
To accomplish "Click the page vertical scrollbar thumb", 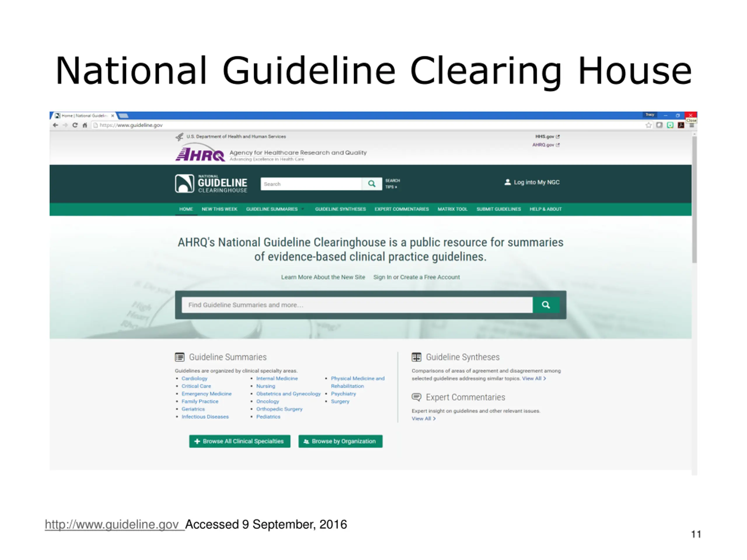I will (x=694, y=199).
